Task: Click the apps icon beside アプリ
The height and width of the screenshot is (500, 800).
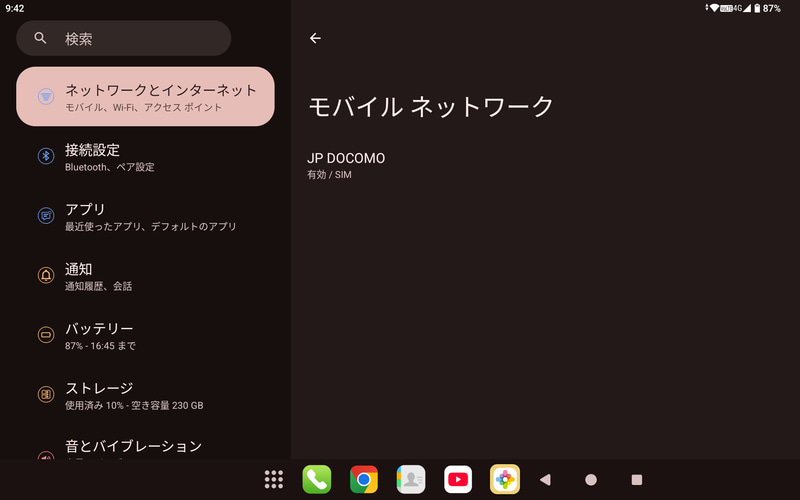Action: point(46,216)
